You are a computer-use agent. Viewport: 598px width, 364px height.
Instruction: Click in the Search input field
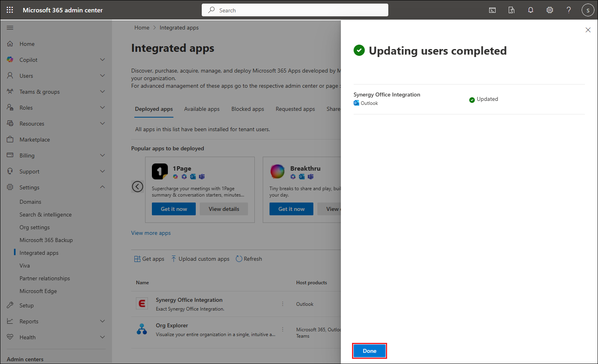tap(295, 10)
